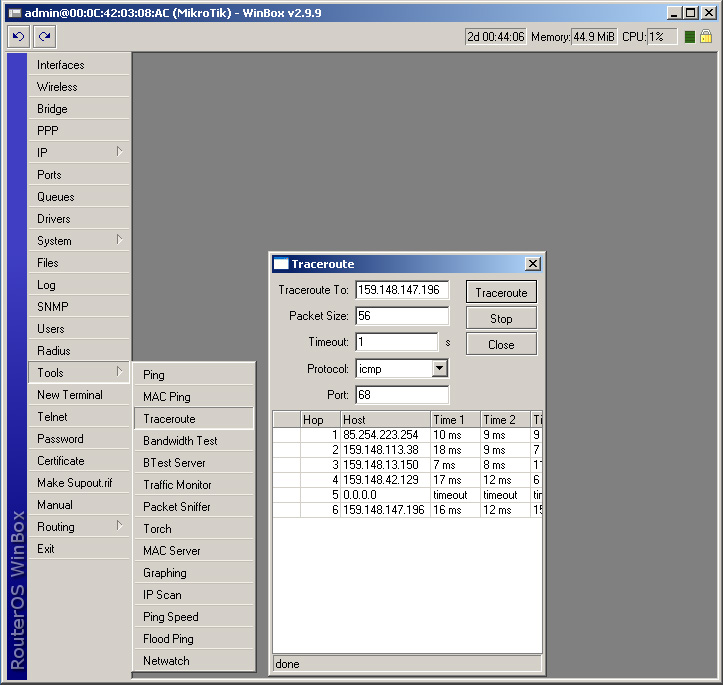
Task: Open the Log menu
Action: pos(79,285)
